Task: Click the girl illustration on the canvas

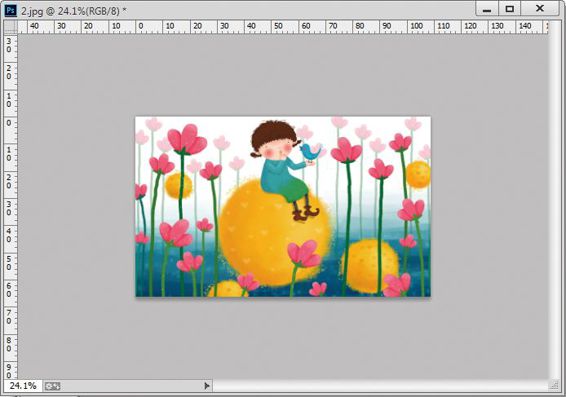Action: [x=285, y=170]
